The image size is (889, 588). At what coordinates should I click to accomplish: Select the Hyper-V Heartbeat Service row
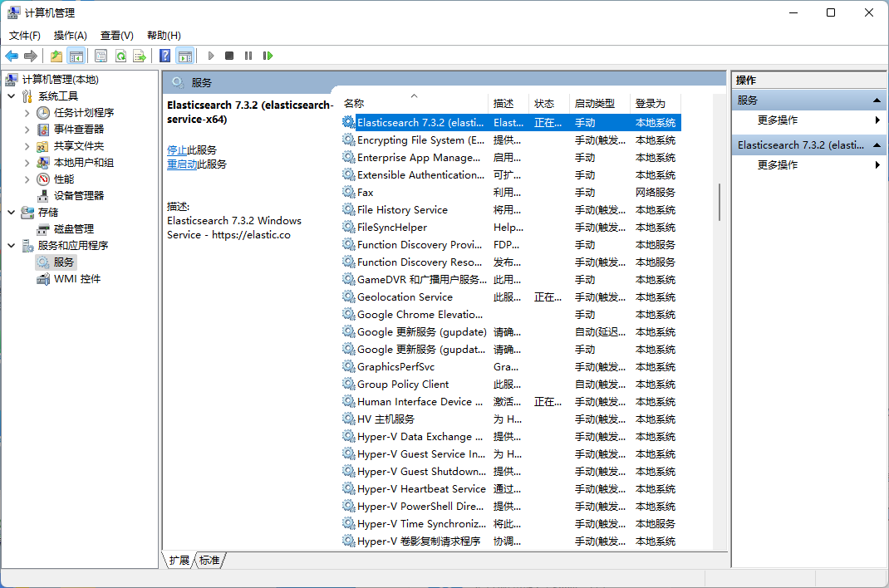[511, 489]
